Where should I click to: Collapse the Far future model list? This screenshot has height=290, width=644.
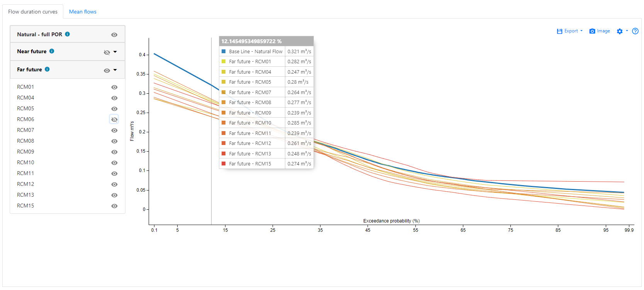click(x=115, y=70)
